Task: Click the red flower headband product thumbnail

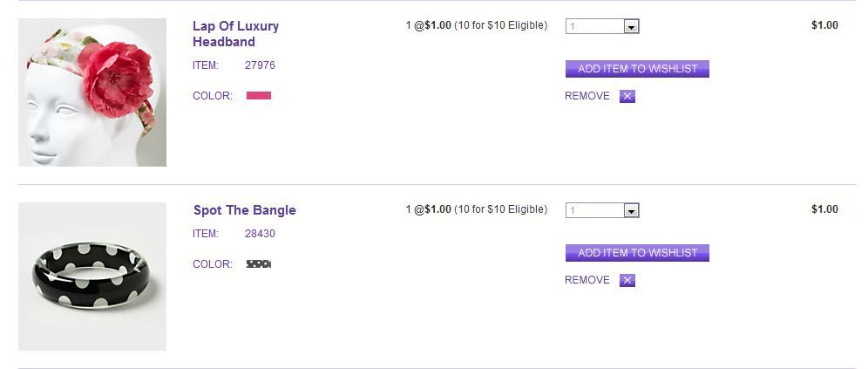Action: (92, 92)
